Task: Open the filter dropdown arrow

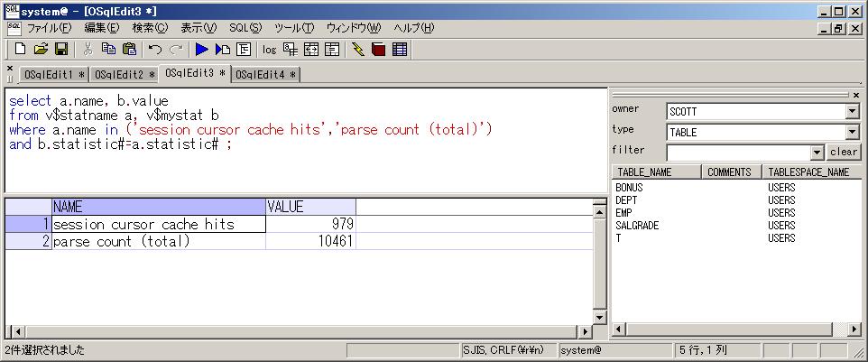Action: 817,153
